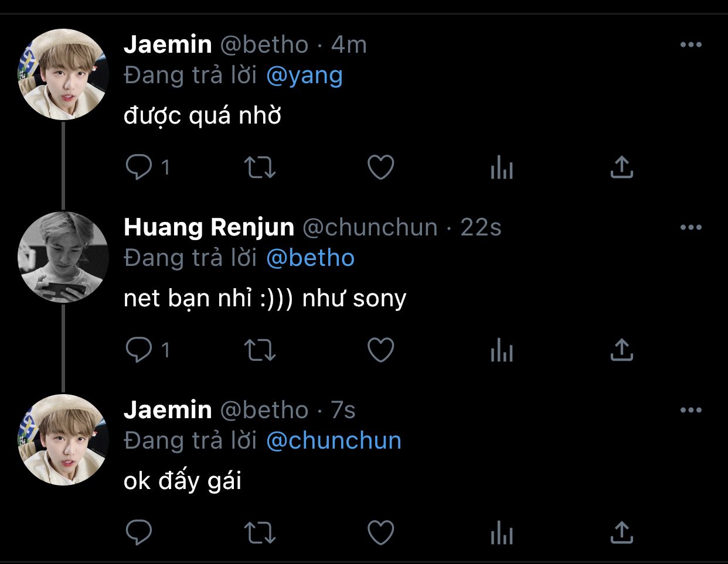
Task: Reply to Jaemin's "được quá nhờ" tweet
Action: pos(139,168)
